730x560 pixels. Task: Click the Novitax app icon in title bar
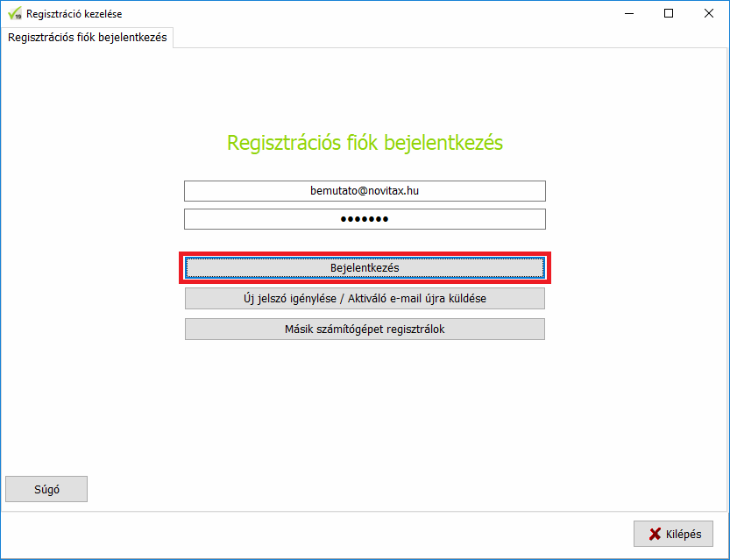(x=15, y=13)
